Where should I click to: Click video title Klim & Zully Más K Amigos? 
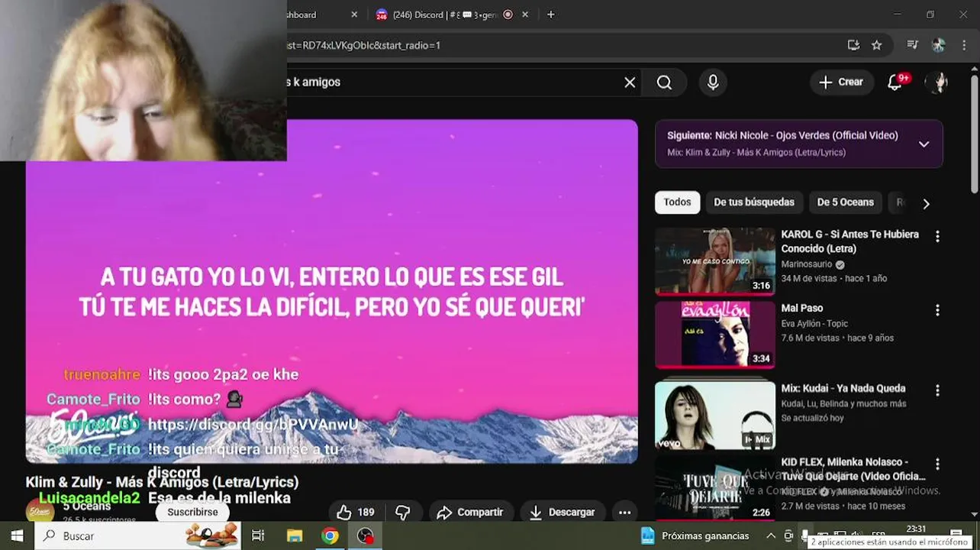click(162, 482)
